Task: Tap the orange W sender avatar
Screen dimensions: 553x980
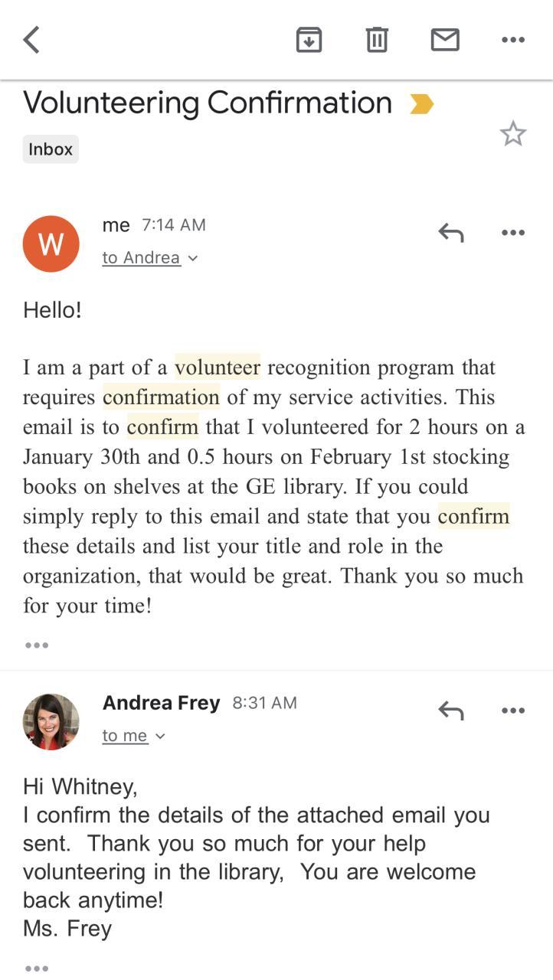Action: (x=51, y=244)
